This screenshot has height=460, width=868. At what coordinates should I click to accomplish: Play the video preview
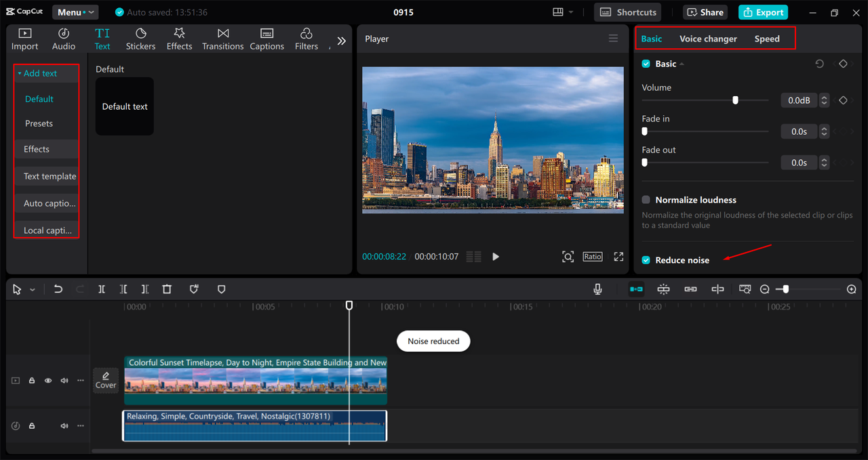click(x=496, y=257)
